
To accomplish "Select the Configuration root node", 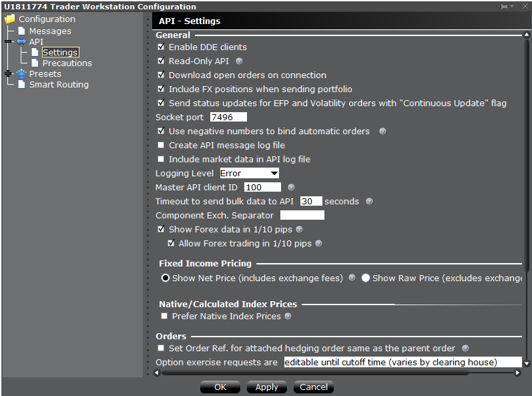I will (x=47, y=19).
